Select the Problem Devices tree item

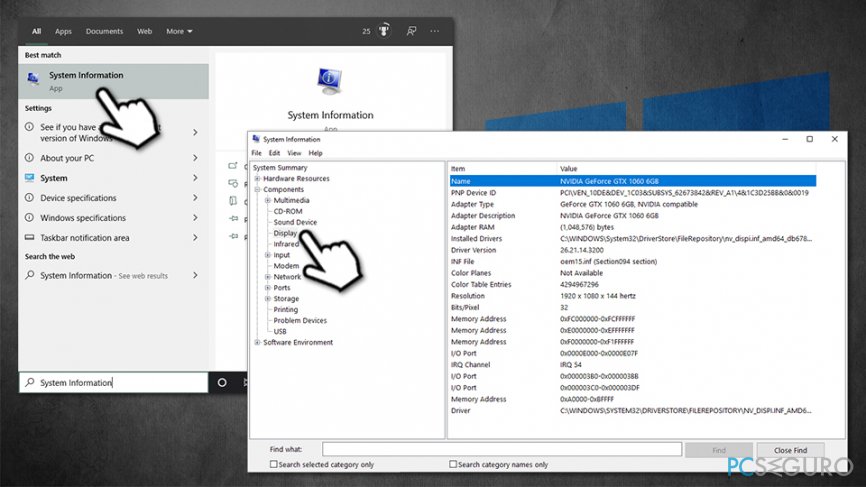click(x=300, y=320)
